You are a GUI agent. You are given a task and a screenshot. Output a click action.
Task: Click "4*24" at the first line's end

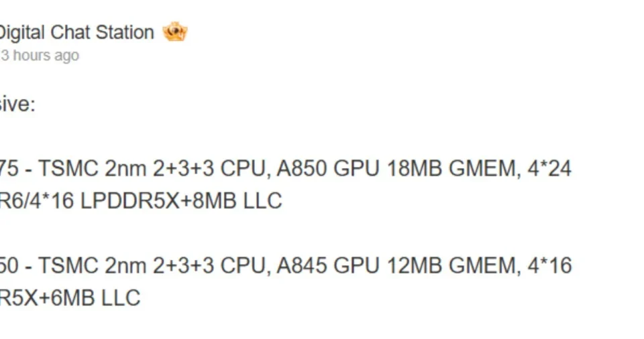[549, 168]
